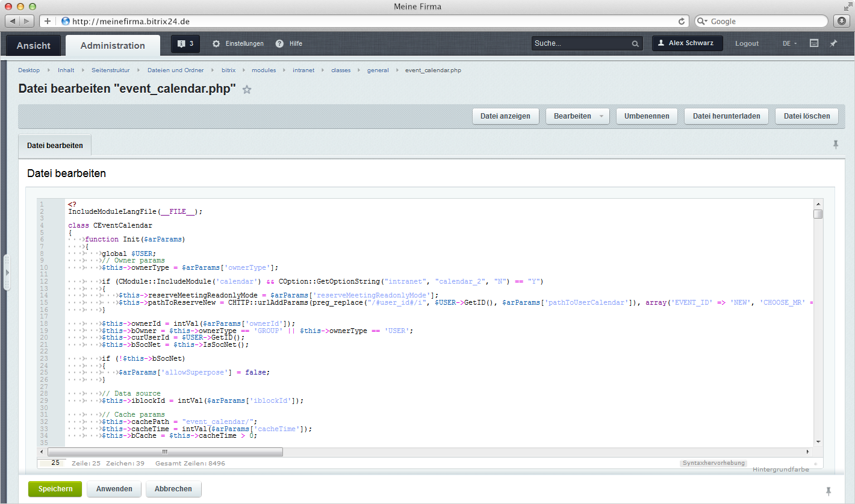This screenshot has width=855, height=504.
Task: Pin the tab panel with pin icon
Action: (x=836, y=145)
